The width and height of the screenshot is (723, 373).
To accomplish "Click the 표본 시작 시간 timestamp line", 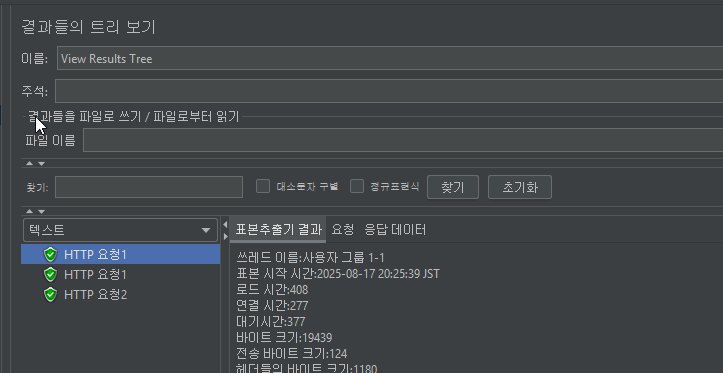I will tap(338, 273).
